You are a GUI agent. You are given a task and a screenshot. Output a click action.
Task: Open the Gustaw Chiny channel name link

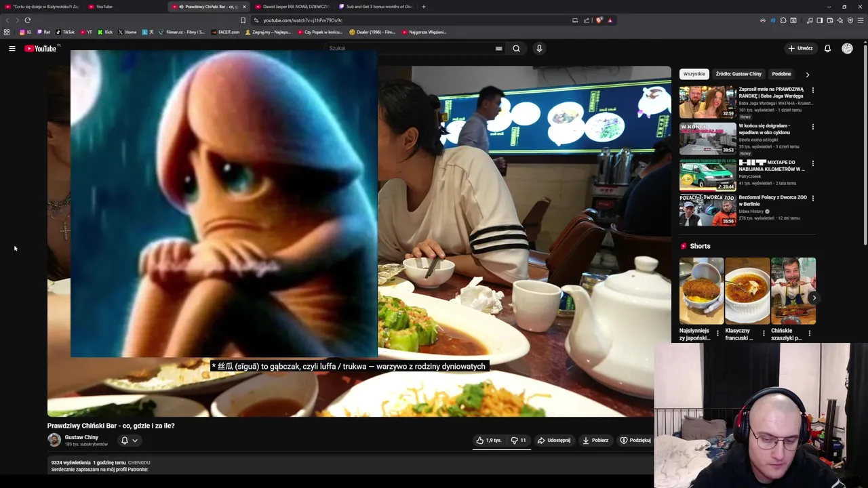[81, 437]
